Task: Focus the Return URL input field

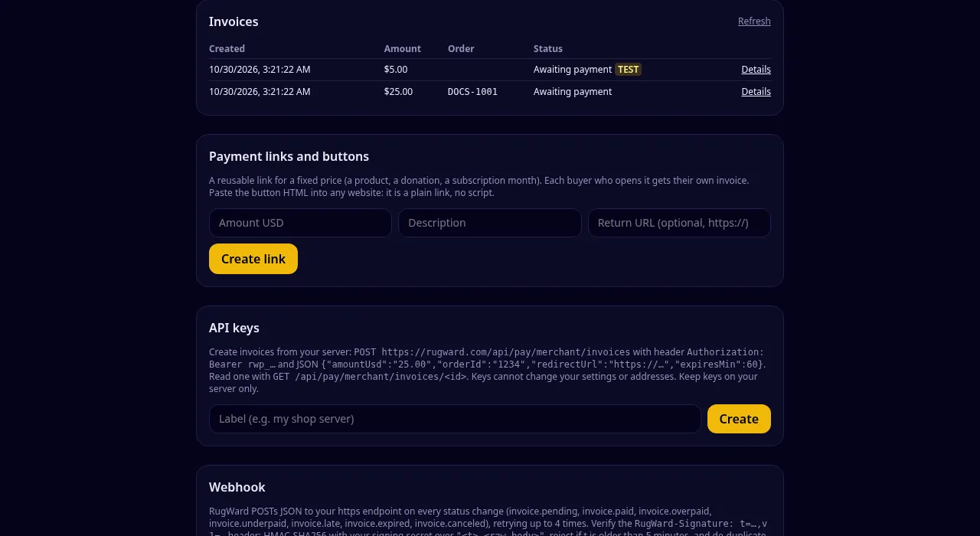Action: pos(679,223)
